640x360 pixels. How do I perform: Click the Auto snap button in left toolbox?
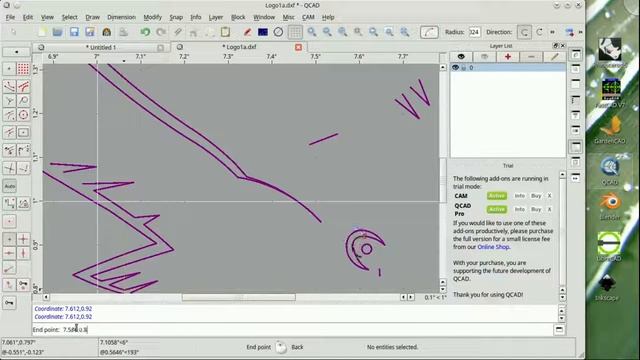[x=10, y=186]
